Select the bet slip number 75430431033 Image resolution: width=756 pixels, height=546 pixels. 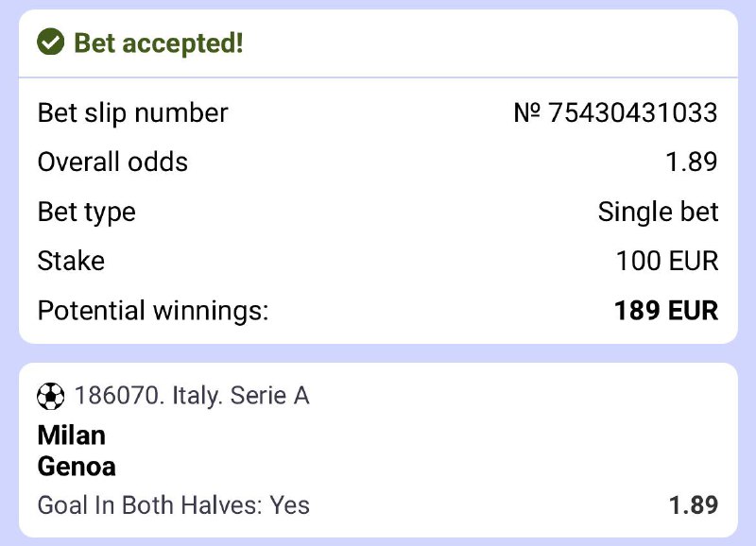point(632,113)
